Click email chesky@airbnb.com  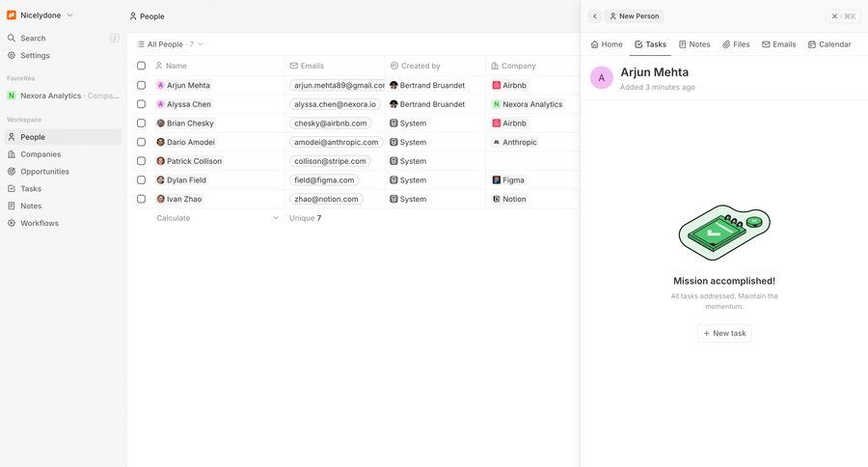331,123
